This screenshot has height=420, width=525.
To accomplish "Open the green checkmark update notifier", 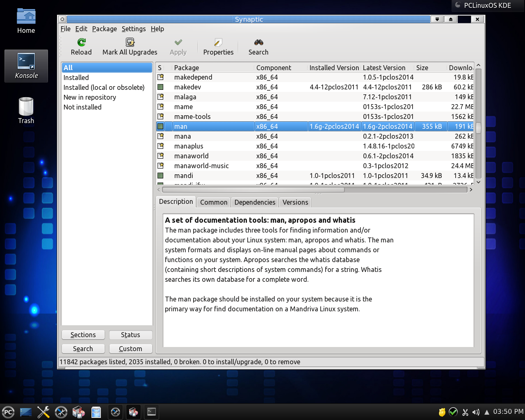I will tap(453, 412).
